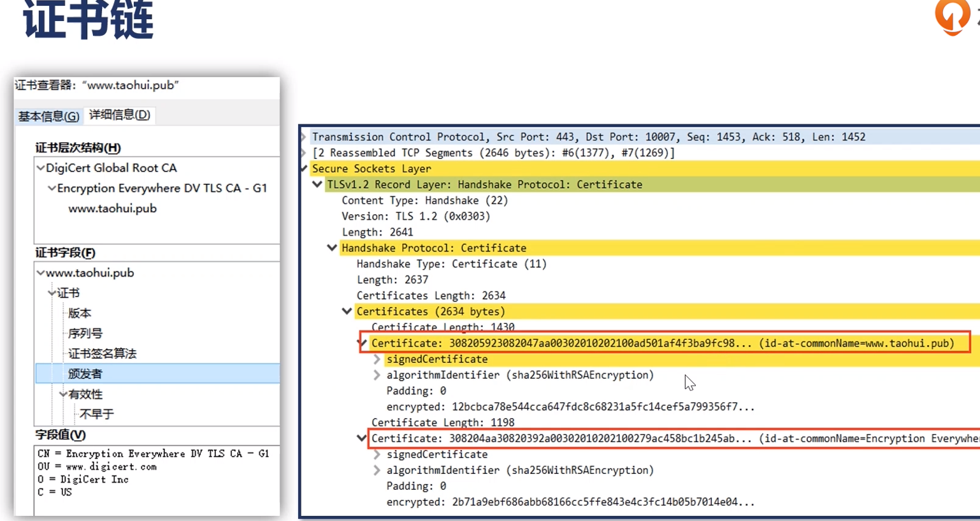Click inside the 字段值 text box
Viewport: 980px width, 521px height.
coord(156,478)
